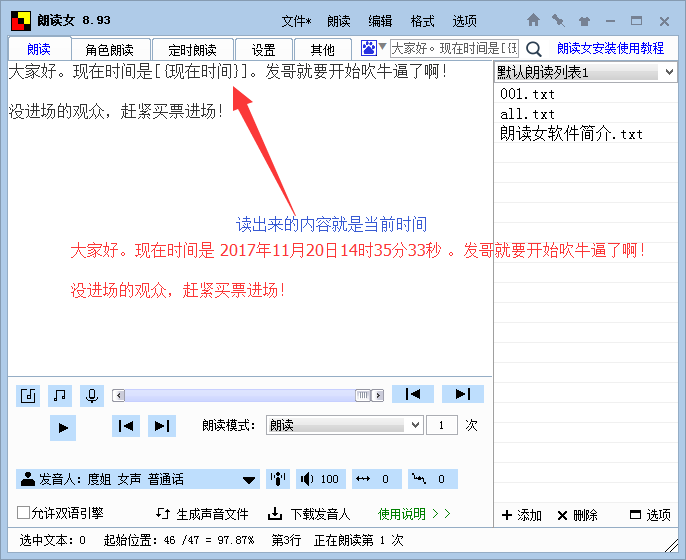Select 001.txt in the reading list
Screen dimensions: 686x560
click(586, 94)
